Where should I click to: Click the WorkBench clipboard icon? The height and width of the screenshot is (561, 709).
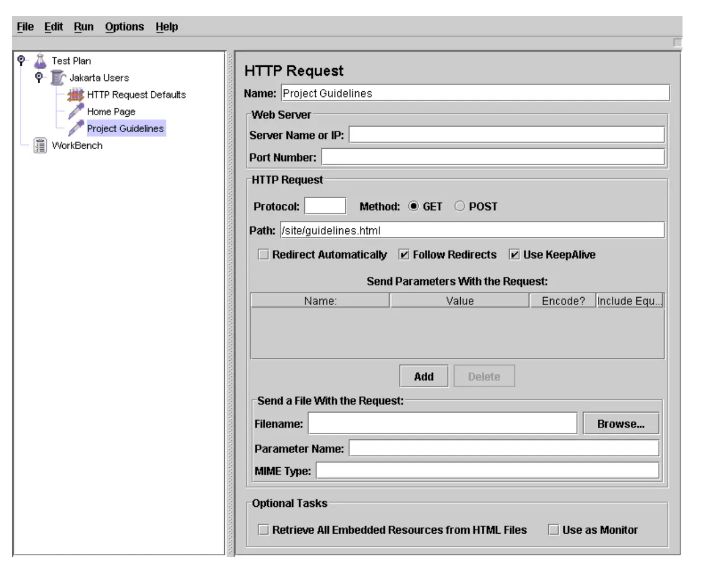pyautogui.click(x=40, y=146)
